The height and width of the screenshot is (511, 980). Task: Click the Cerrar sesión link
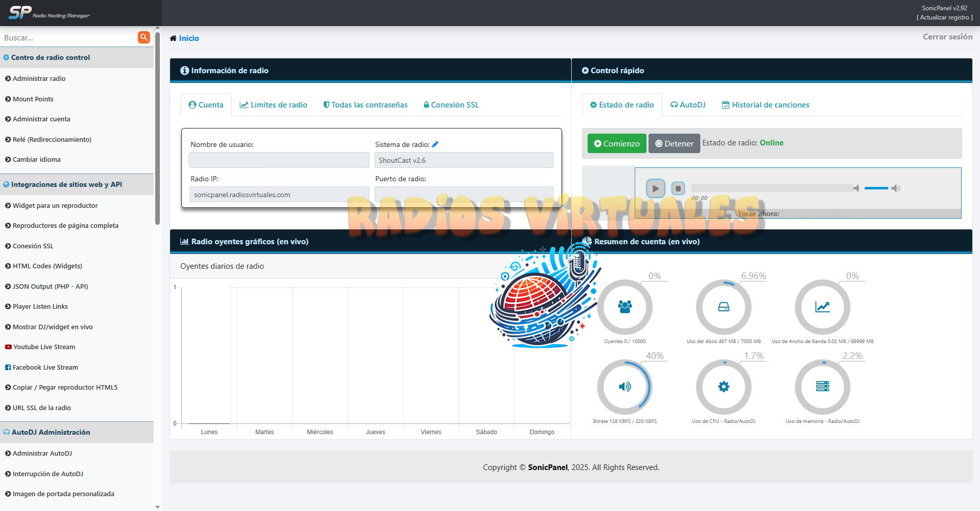click(x=947, y=37)
